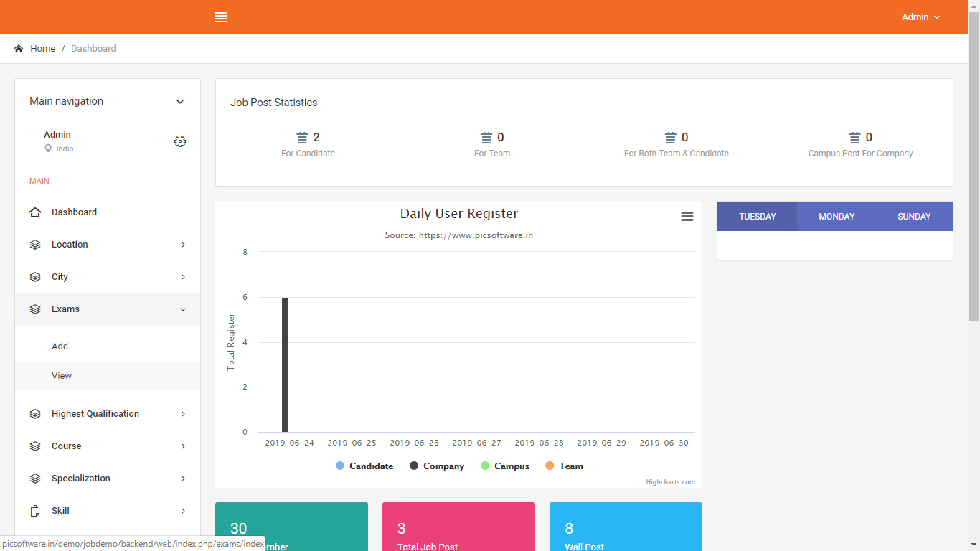Collapse the Main navigation panel
Image resolution: width=980 pixels, height=551 pixels.
pos(180,102)
